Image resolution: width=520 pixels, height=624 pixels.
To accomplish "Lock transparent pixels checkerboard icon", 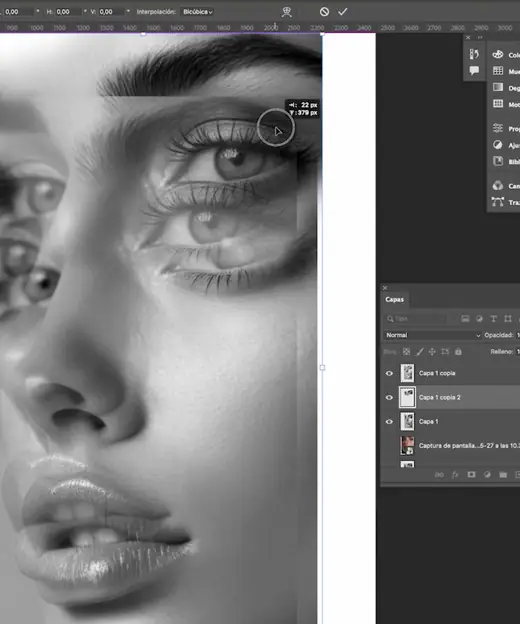I will [406, 352].
